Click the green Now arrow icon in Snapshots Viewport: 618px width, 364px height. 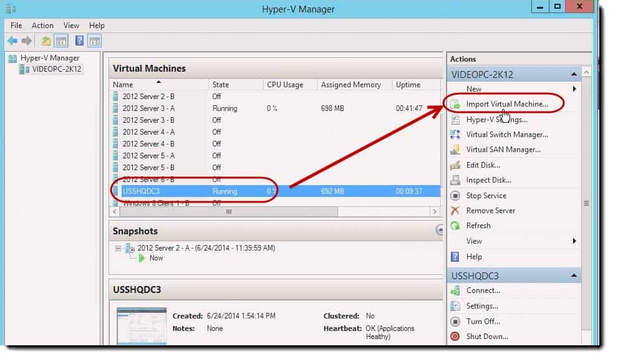[142, 259]
